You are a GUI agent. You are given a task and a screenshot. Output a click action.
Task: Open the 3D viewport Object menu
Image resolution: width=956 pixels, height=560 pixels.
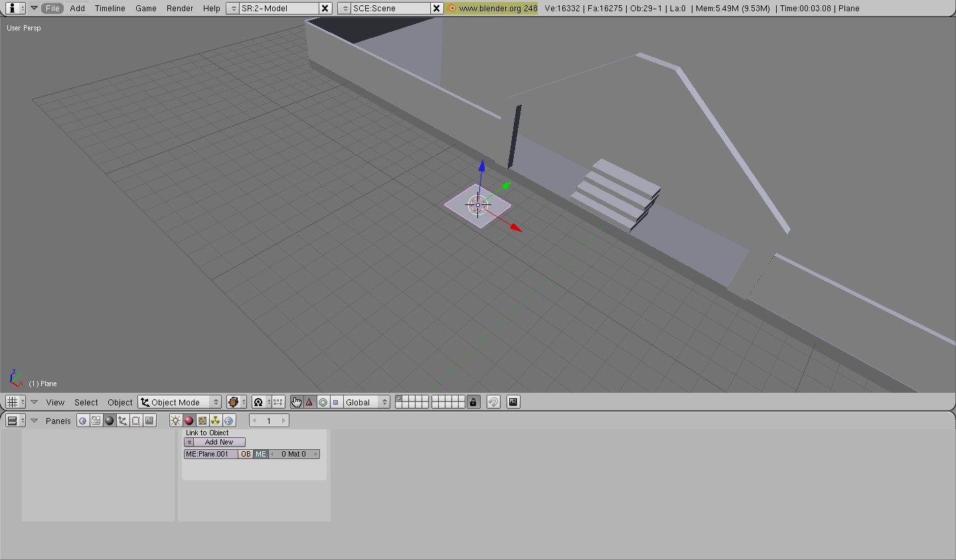tap(119, 402)
